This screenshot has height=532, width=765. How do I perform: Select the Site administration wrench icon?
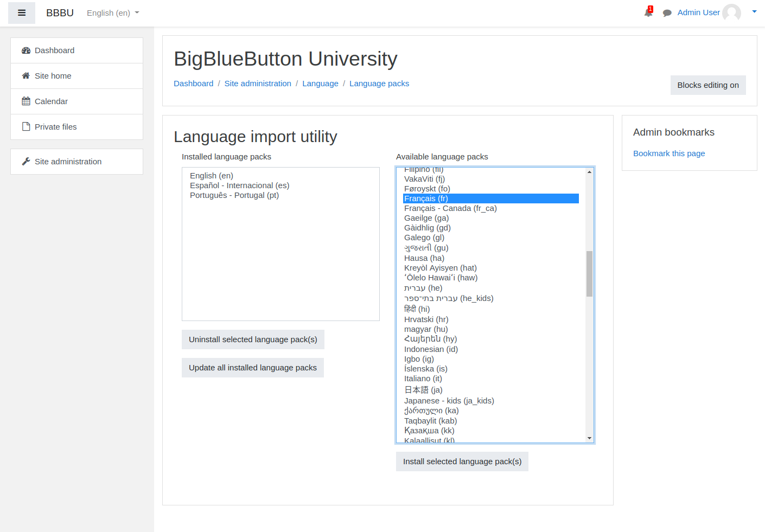tap(25, 161)
